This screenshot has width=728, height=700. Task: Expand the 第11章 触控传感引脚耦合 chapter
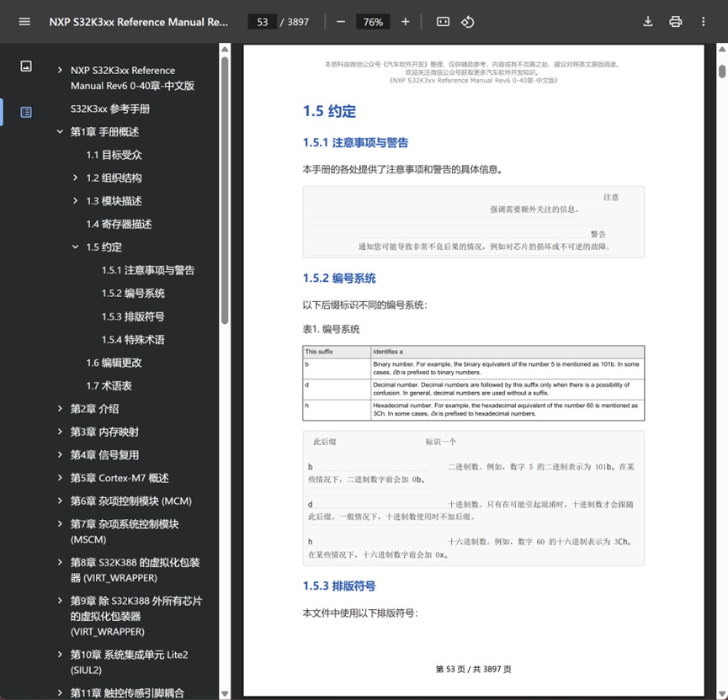(60, 693)
